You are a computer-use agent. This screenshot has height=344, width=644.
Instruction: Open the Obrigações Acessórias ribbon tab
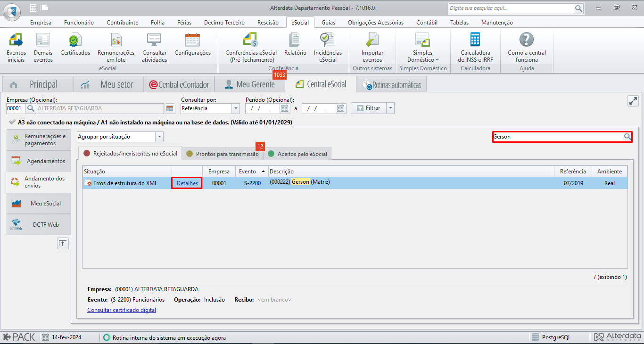376,22
